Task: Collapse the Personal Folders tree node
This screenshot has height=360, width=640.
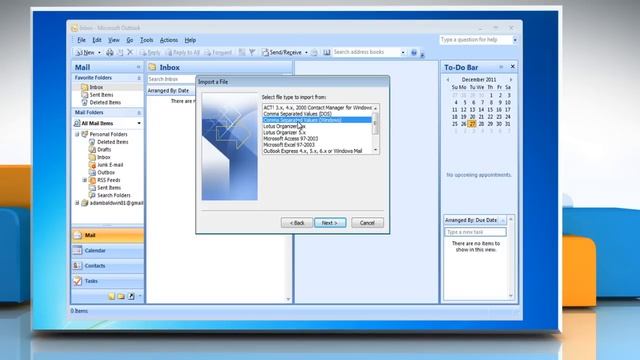Action: click(77, 134)
